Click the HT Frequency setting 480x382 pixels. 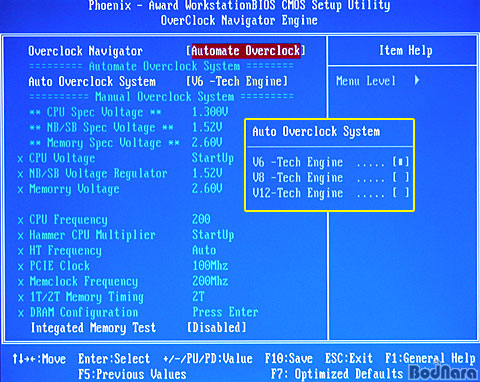(x=65, y=250)
